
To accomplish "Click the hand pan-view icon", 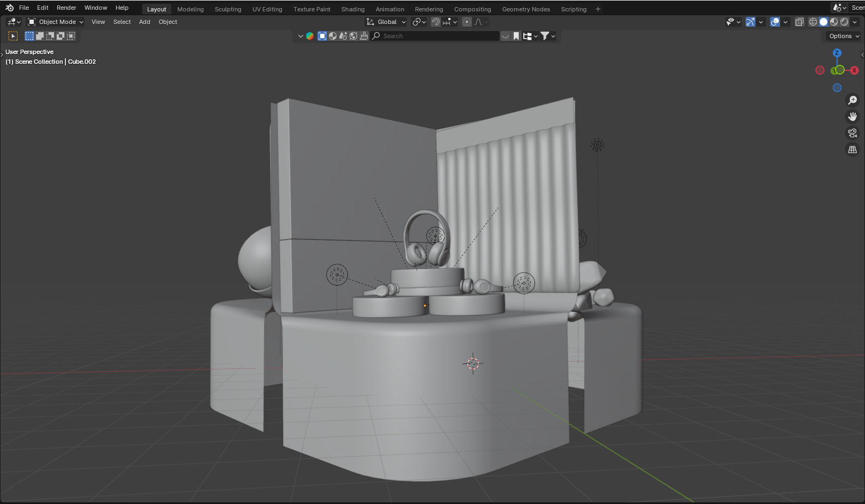I will tap(852, 117).
